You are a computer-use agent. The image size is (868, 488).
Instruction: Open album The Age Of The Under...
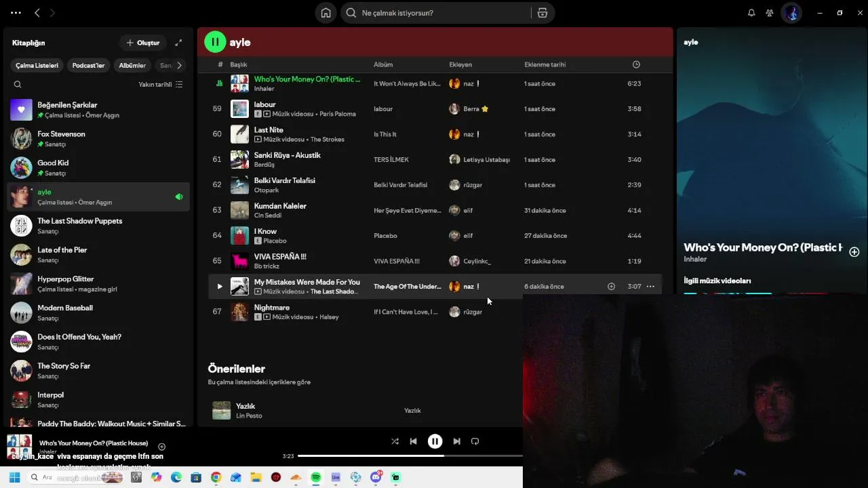[x=408, y=287]
